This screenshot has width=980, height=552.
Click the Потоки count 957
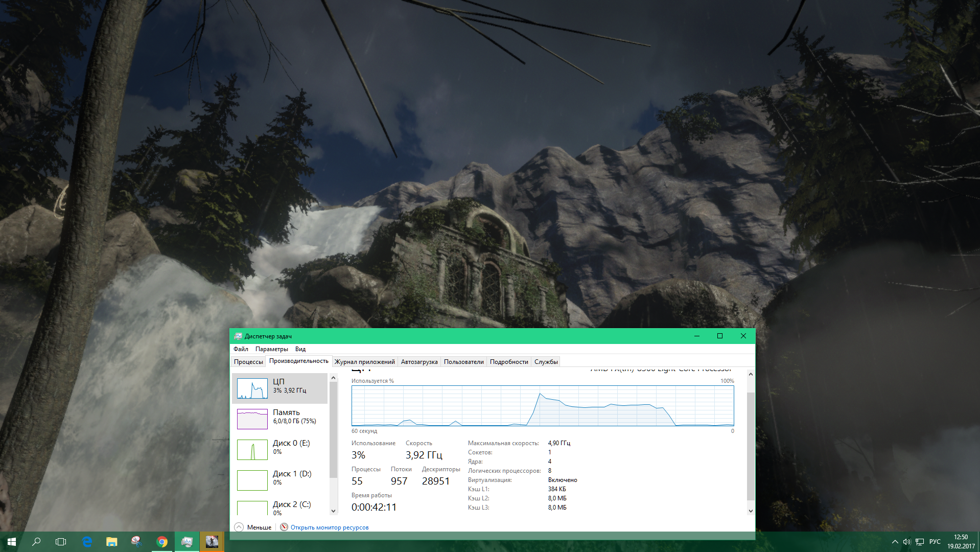click(399, 481)
